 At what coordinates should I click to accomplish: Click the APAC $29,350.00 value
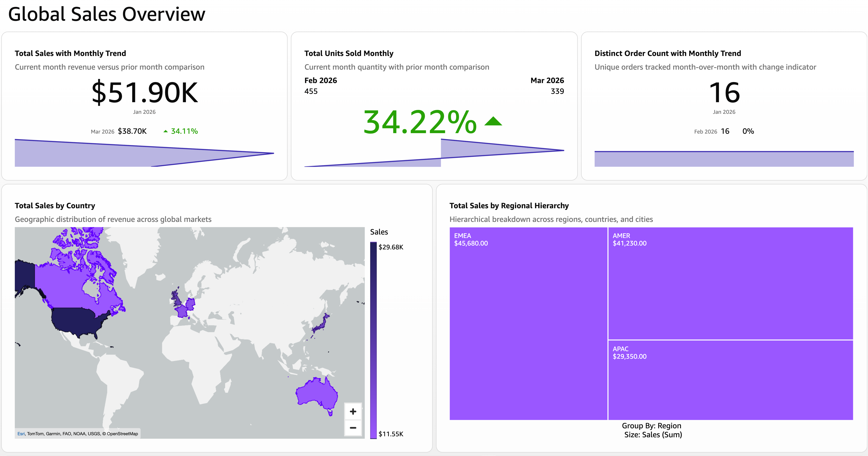[629, 356]
